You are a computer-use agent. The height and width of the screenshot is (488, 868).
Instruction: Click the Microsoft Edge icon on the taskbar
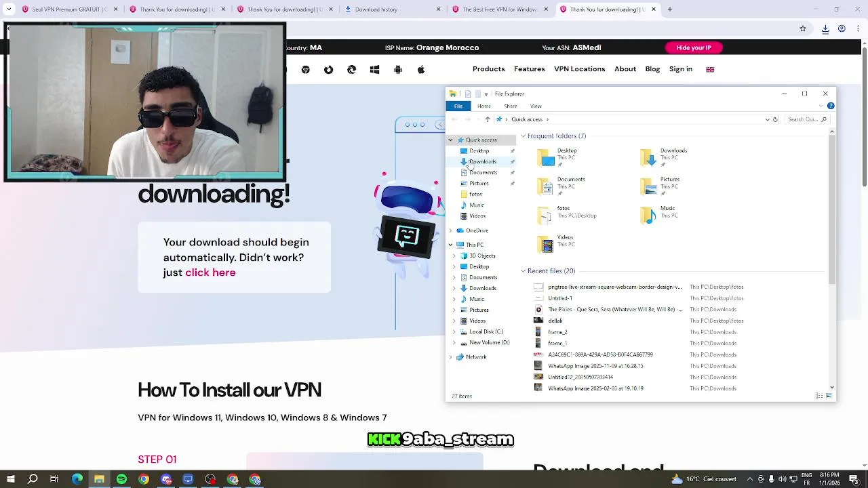(x=77, y=479)
